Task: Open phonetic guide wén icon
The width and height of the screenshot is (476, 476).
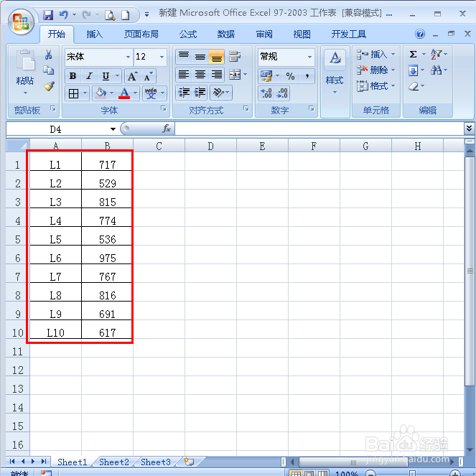Action: 151,93
